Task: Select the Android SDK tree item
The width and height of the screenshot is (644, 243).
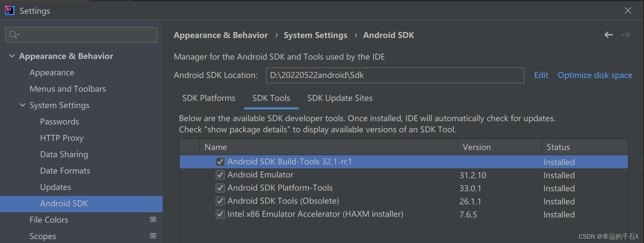Action: (81, 204)
